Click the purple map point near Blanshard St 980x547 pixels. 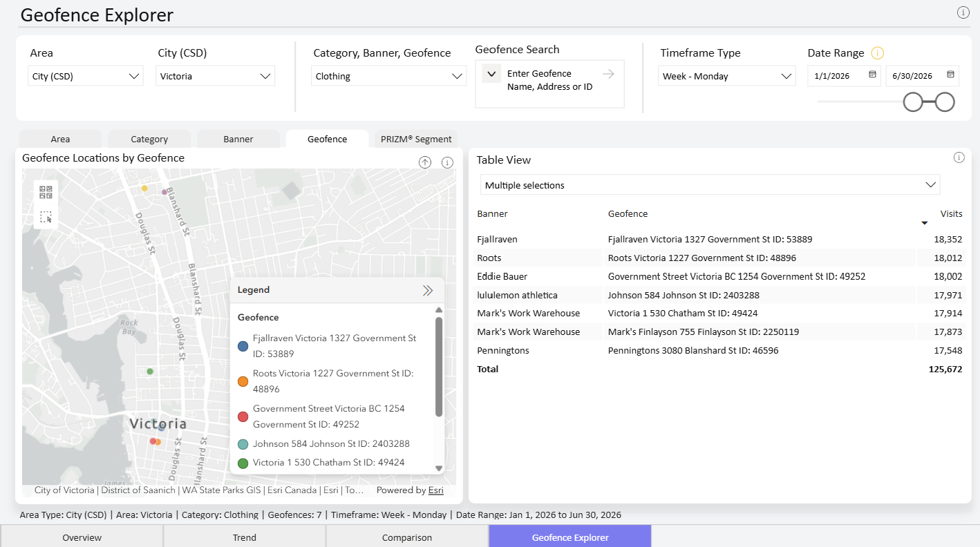click(x=164, y=192)
